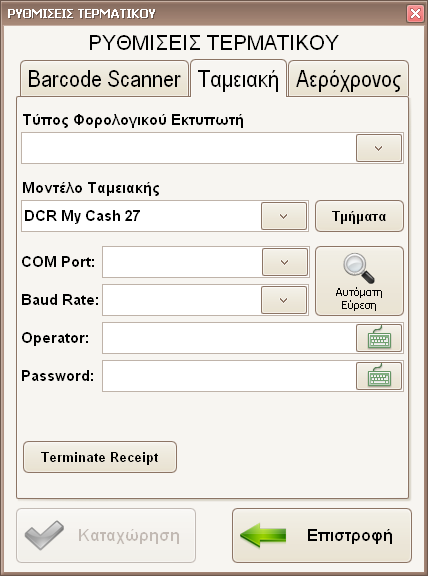Viewport: 428px width, 576px height.
Task: Click the grayed Καταχώρηση checkmark button
Action: [106, 536]
